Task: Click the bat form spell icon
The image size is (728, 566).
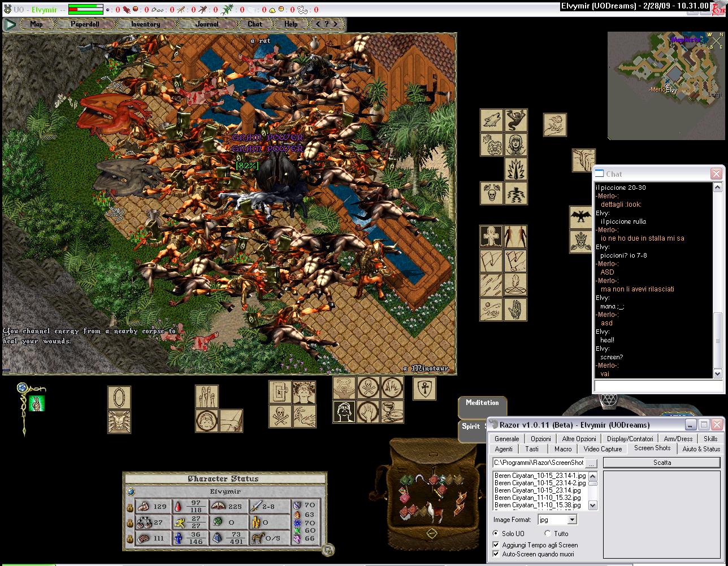Action: [580, 217]
